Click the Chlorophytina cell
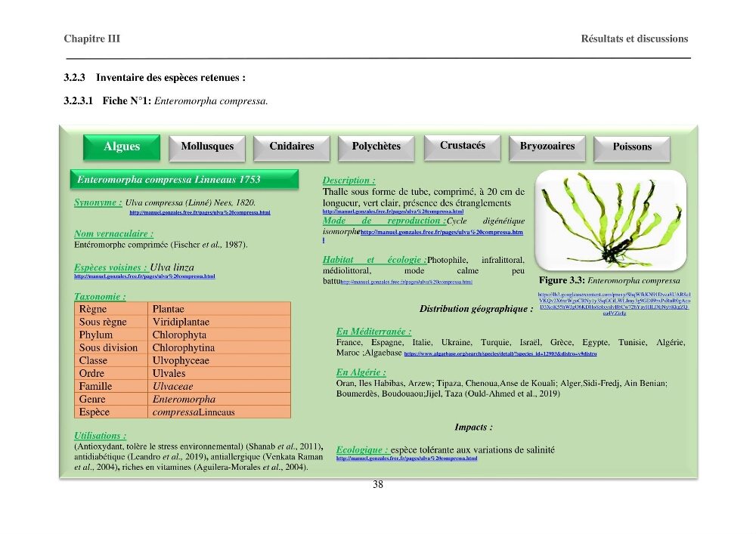 (x=219, y=347)
